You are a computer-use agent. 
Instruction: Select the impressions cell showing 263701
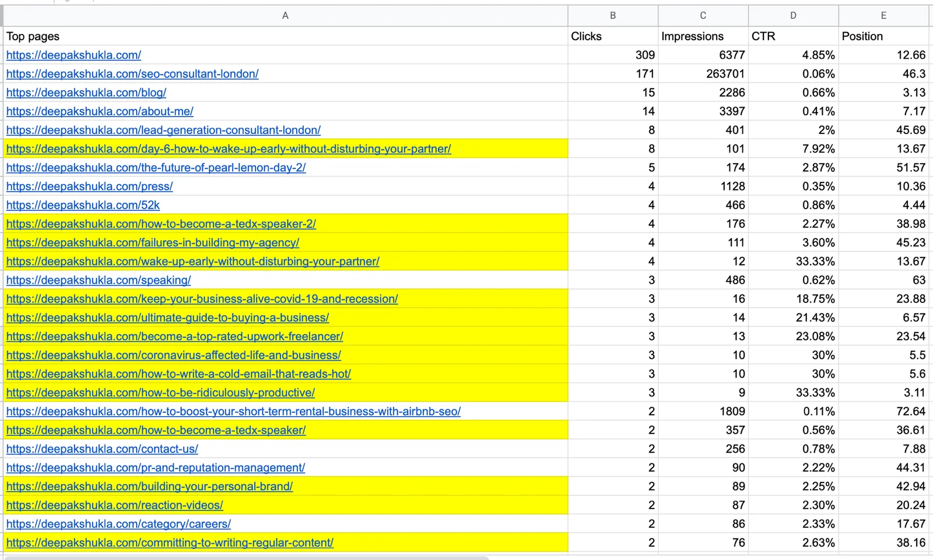point(703,74)
